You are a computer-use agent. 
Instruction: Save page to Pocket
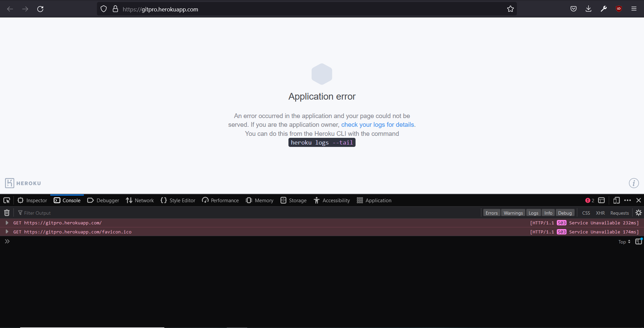(574, 9)
